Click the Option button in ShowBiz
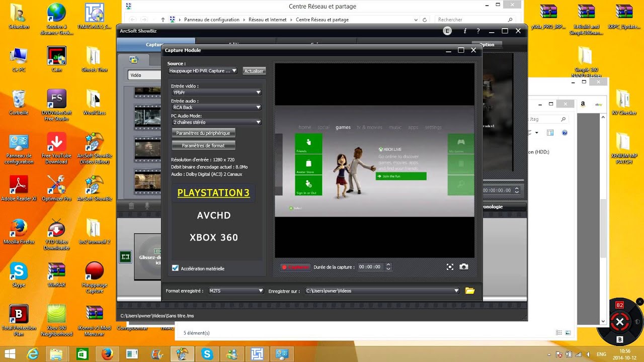The height and width of the screenshot is (362, 644). [x=487, y=45]
